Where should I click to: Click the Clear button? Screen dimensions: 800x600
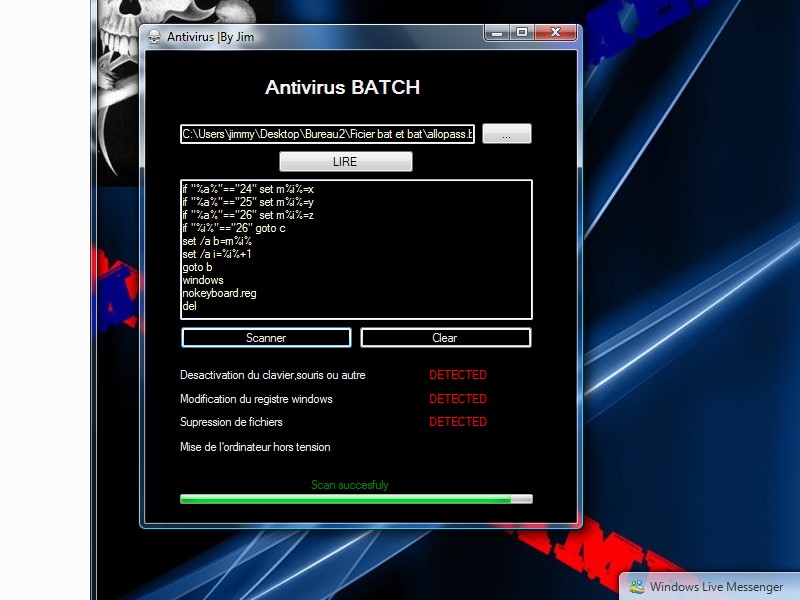coord(445,338)
